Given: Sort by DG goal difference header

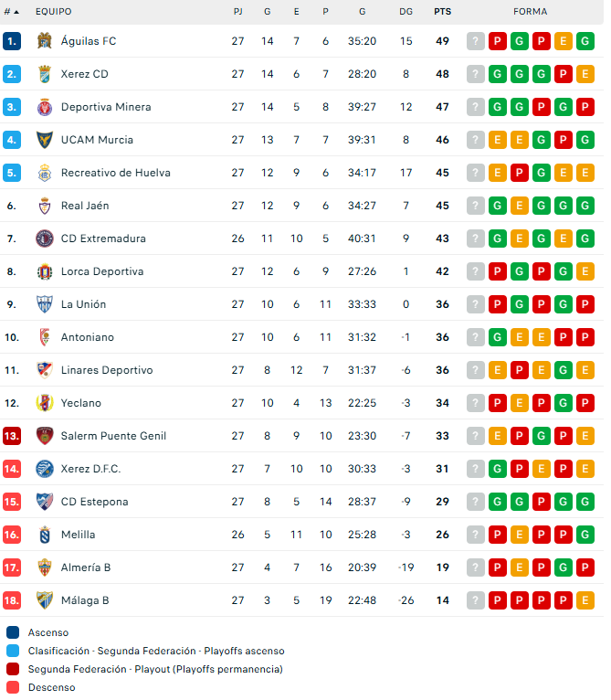Looking at the screenshot, I should click(406, 12).
